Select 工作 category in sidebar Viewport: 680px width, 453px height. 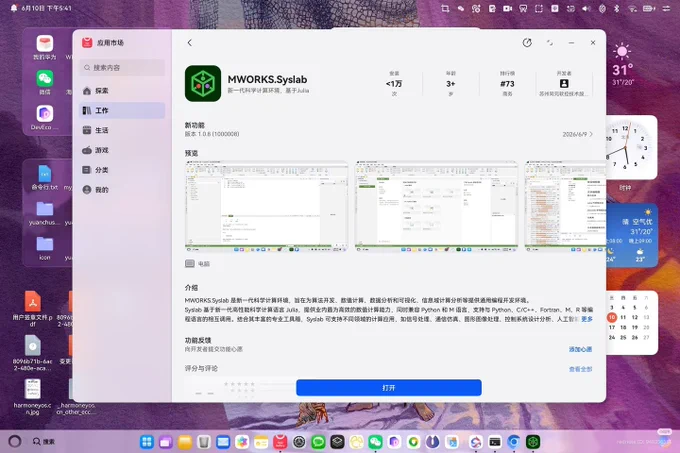(x=122, y=111)
